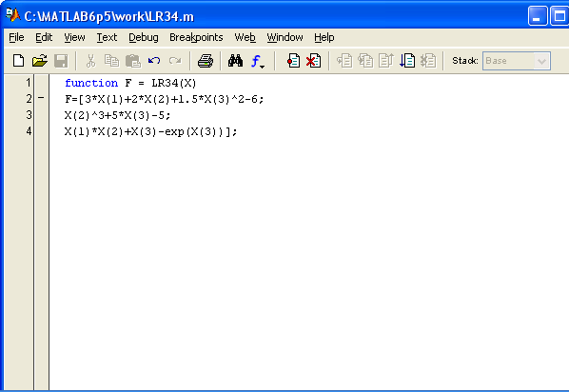Open the View menu
Image resolution: width=569 pixels, height=392 pixels.
(74, 37)
